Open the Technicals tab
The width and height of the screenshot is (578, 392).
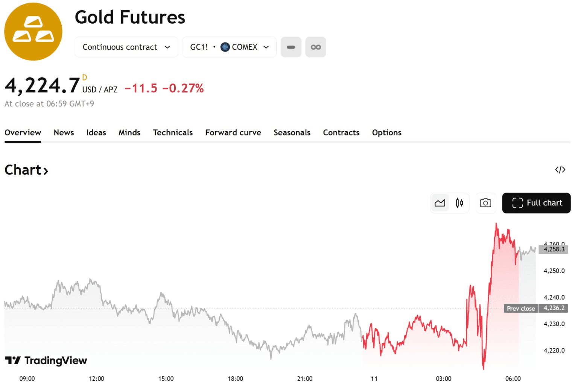tap(173, 133)
